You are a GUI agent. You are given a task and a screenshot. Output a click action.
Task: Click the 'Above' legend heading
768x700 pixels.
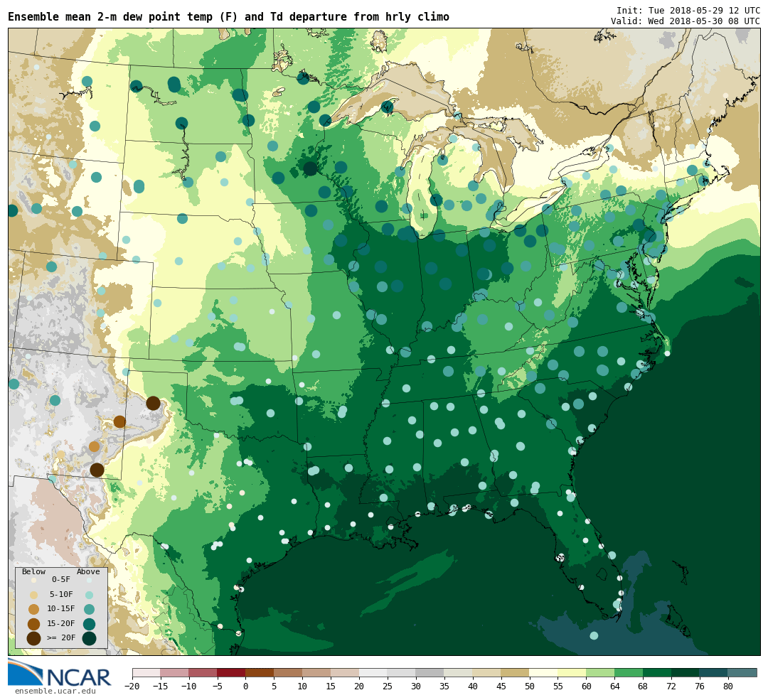pyautogui.click(x=88, y=572)
